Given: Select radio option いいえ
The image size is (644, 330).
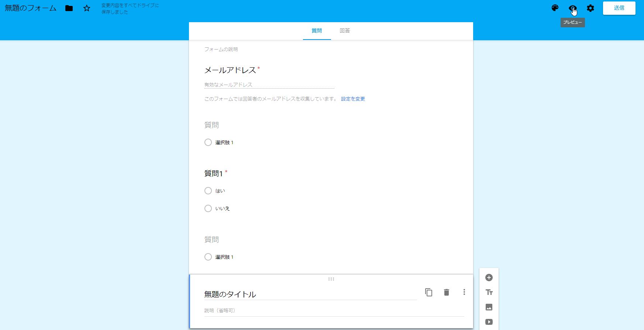Looking at the screenshot, I should click(x=208, y=208).
